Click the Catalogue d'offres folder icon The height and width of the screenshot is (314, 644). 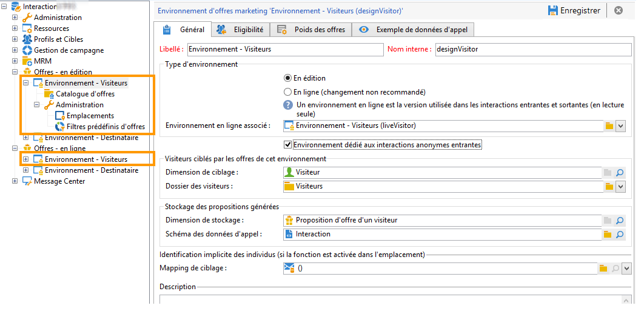49,94
